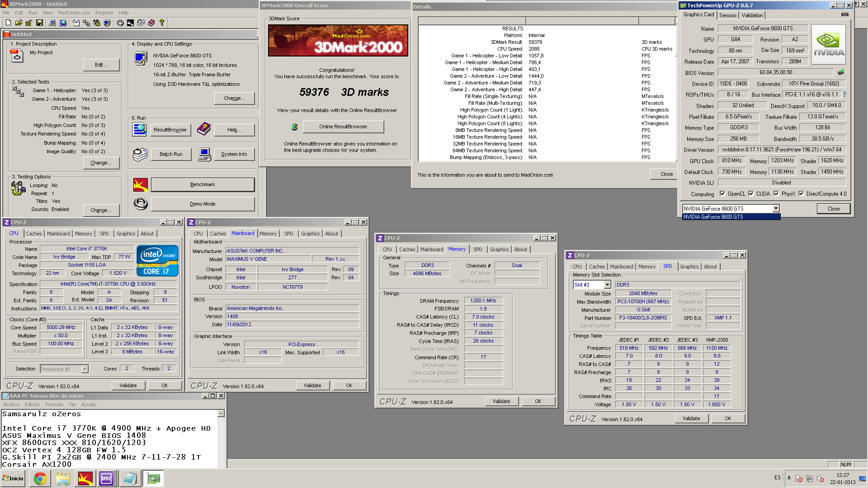Click the purple help book toolbar icon
868x488 pixels.
(151, 23)
